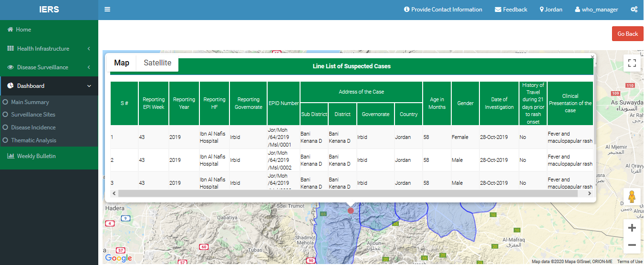The height and width of the screenshot is (265, 644).
Task: Click the Reporting Year column header
Action: [x=184, y=103]
